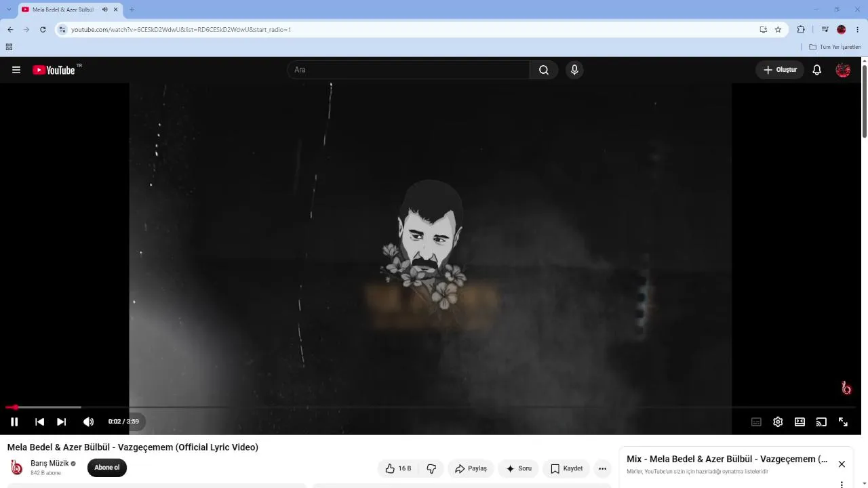
Task: Skip to the previous video
Action: (x=39, y=422)
